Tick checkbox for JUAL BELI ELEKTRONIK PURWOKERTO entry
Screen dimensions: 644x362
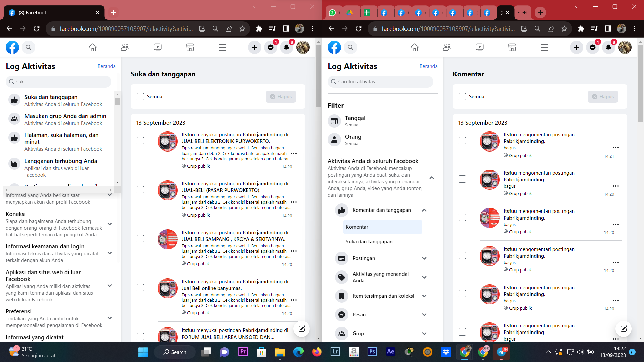coord(140,141)
